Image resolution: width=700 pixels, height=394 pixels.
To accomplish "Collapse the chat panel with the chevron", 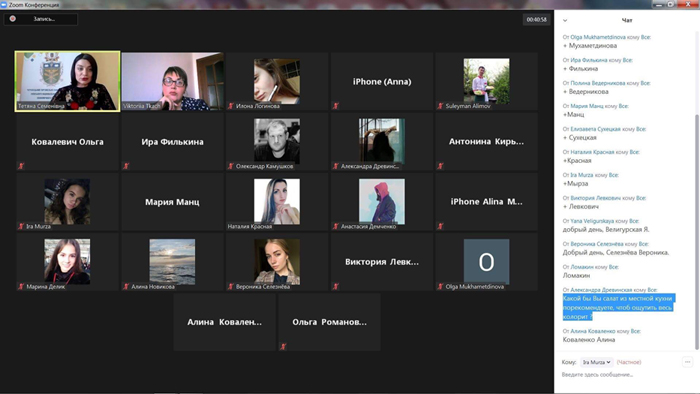I will click(565, 21).
